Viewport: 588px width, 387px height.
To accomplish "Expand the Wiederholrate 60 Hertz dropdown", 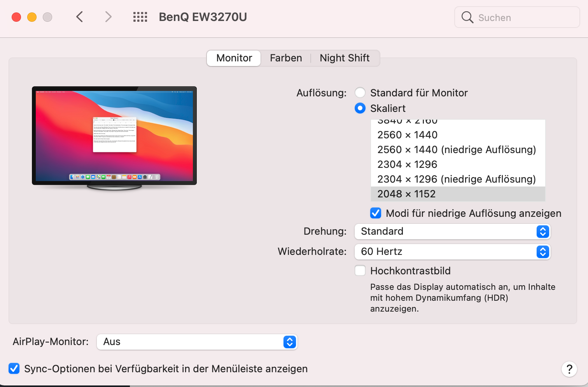I will (x=452, y=252).
